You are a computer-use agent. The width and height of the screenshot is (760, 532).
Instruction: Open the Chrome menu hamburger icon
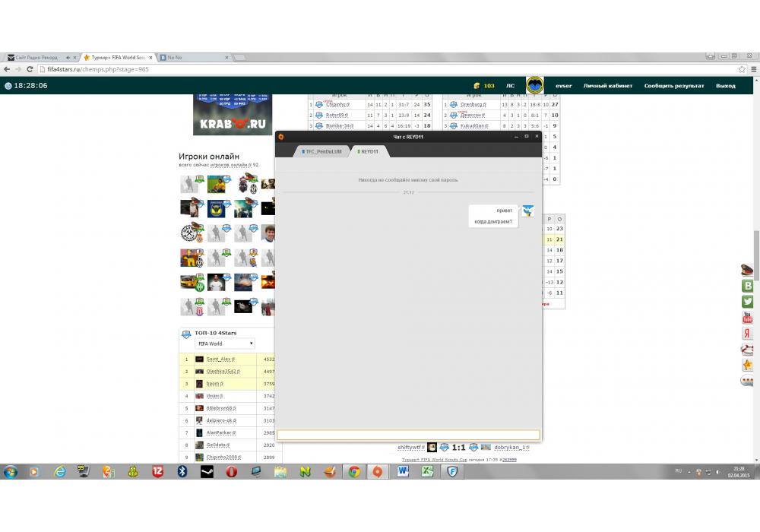click(754, 69)
